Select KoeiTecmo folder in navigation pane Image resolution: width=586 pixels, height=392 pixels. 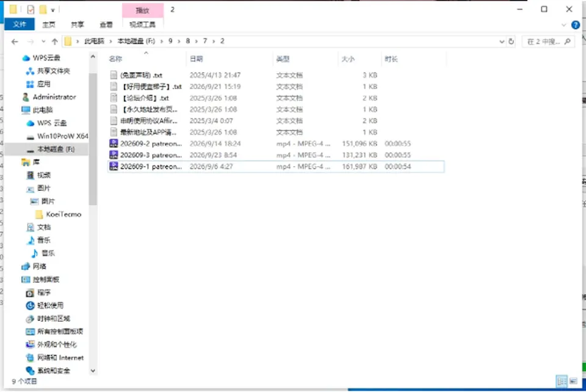tap(63, 214)
